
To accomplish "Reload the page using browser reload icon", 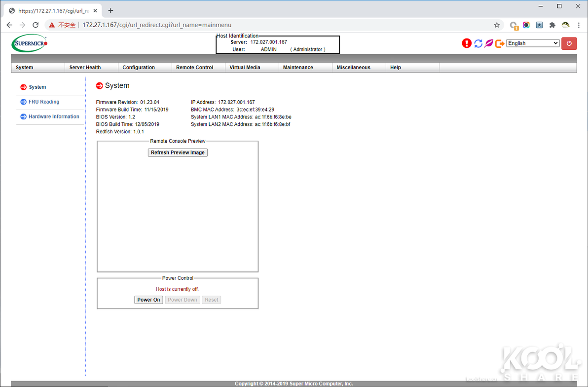I will [x=36, y=25].
